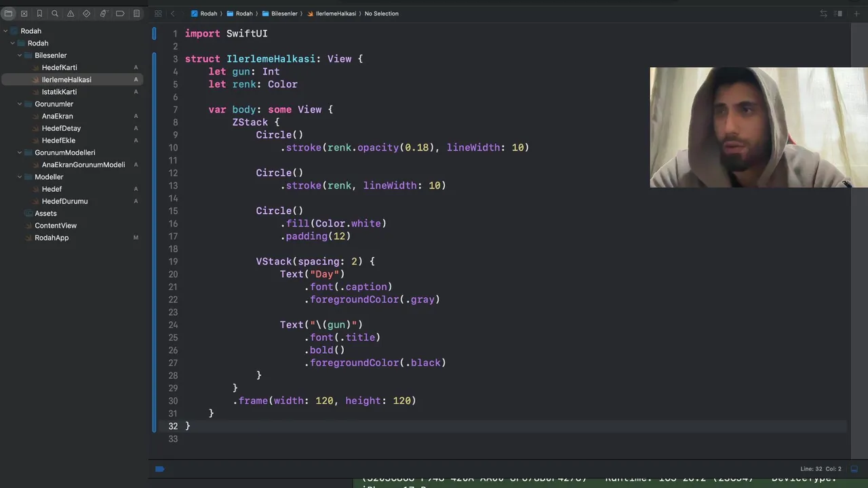
Task: Open ContentView file in navigator
Action: (56, 226)
